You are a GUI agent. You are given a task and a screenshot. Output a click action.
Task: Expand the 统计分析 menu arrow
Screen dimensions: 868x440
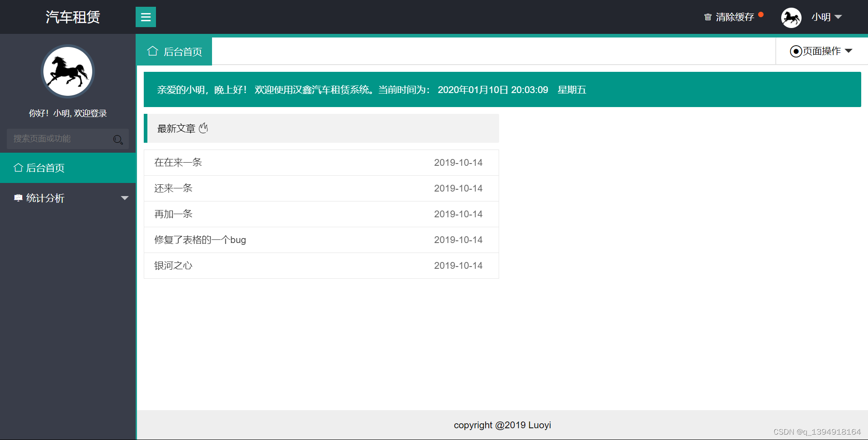pyautogui.click(x=125, y=198)
